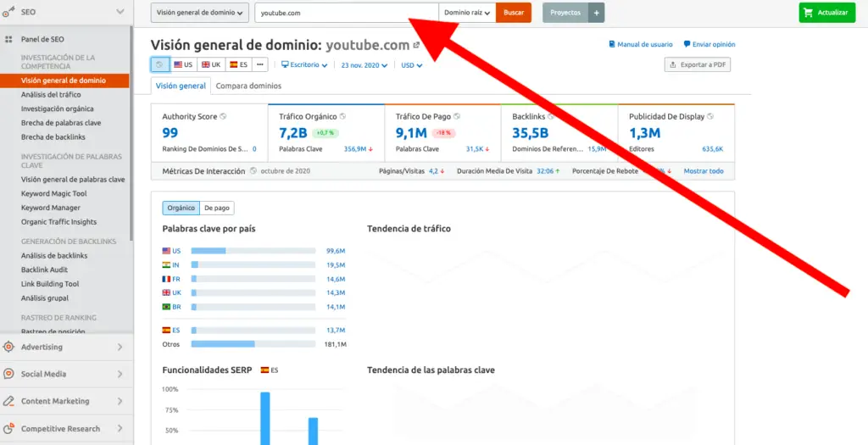The image size is (868, 445).
Task: Click the 99 Authority Score value
Action: click(x=170, y=133)
